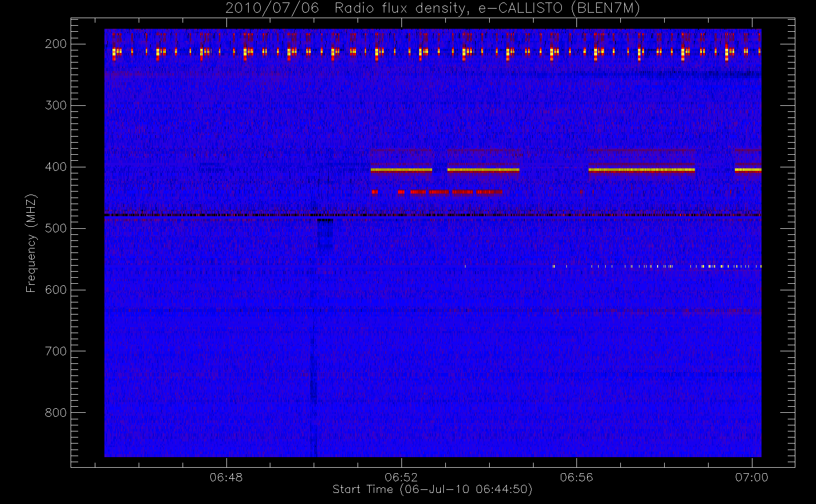Screen dimensions: 816x504
Task: Click the 500 frequency tick label
Action: point(55,228)
